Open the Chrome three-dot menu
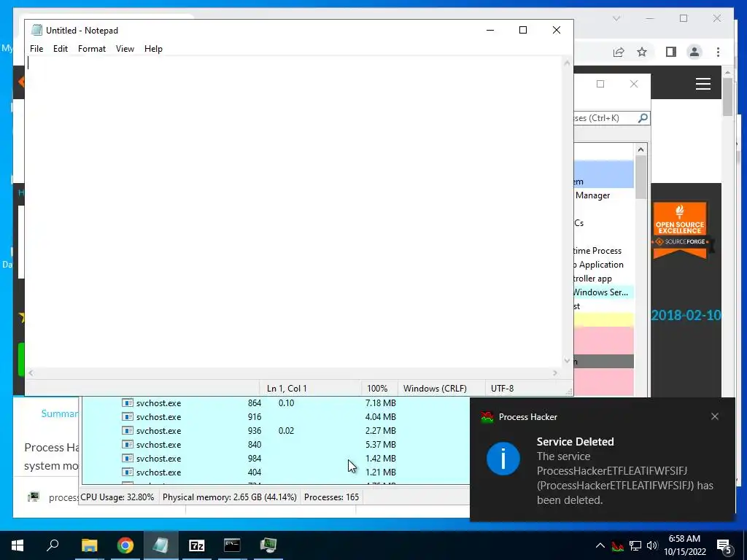The width and height of the screenshot is (747, 560). [718, 52]
